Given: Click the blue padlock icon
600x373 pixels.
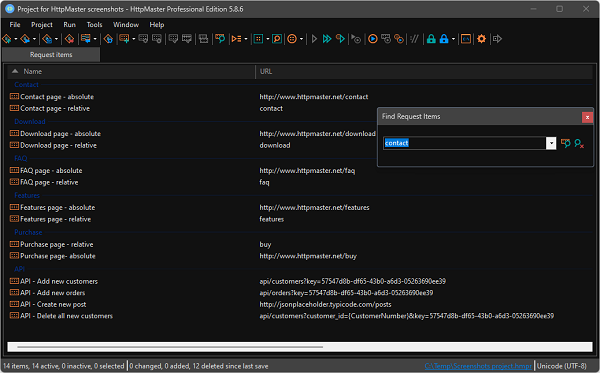Looking at the screenshot, I should [444, 39].
